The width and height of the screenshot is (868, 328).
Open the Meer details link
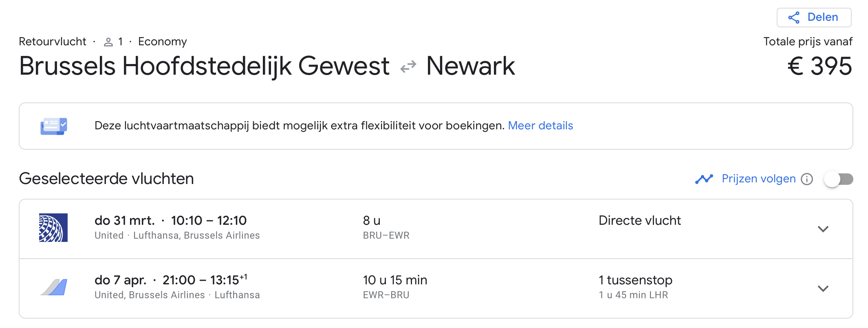point(540,126)
